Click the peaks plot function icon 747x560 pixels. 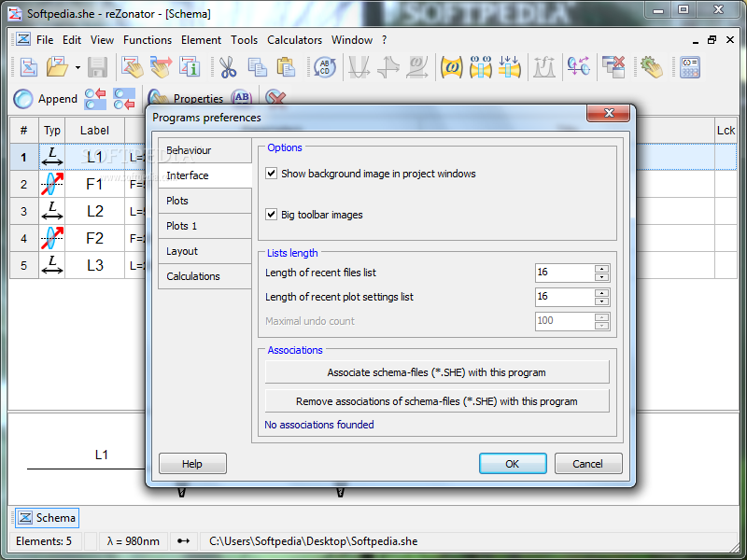tap(544, 67)
